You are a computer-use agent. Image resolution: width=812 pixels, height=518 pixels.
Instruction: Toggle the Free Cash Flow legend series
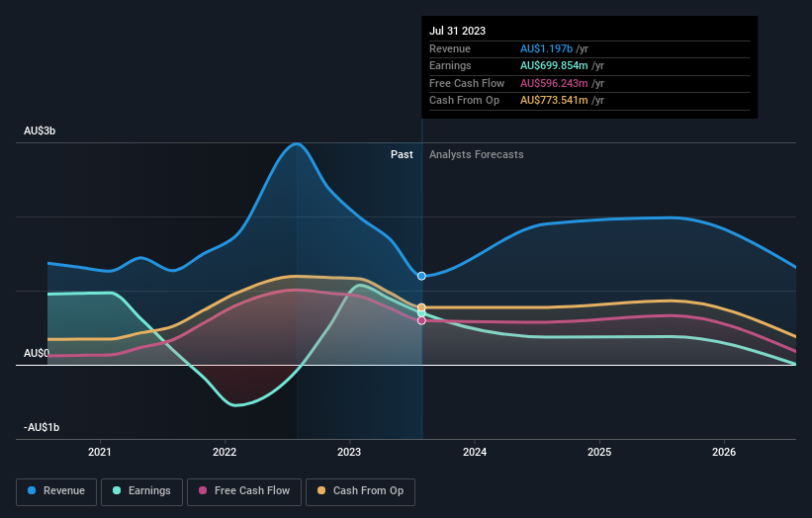coord(244,491)
